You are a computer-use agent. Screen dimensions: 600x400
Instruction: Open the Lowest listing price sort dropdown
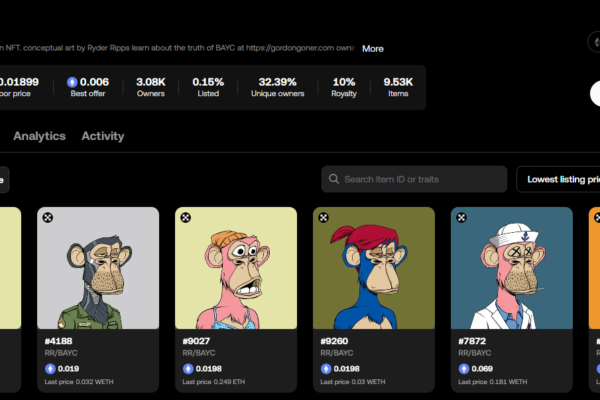click(x=558, y=179)
